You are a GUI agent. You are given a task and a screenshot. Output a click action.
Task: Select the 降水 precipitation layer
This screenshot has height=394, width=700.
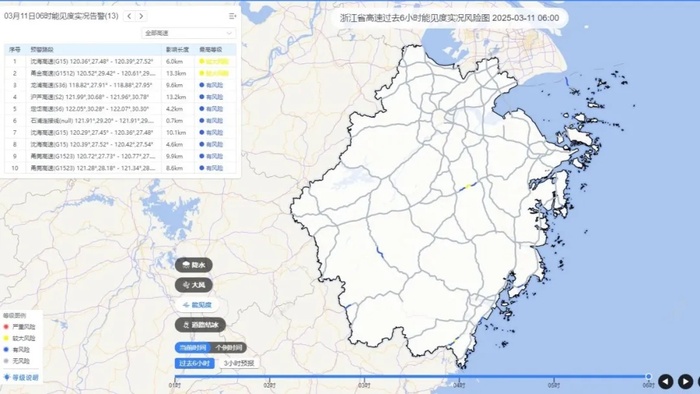[194, 265]
